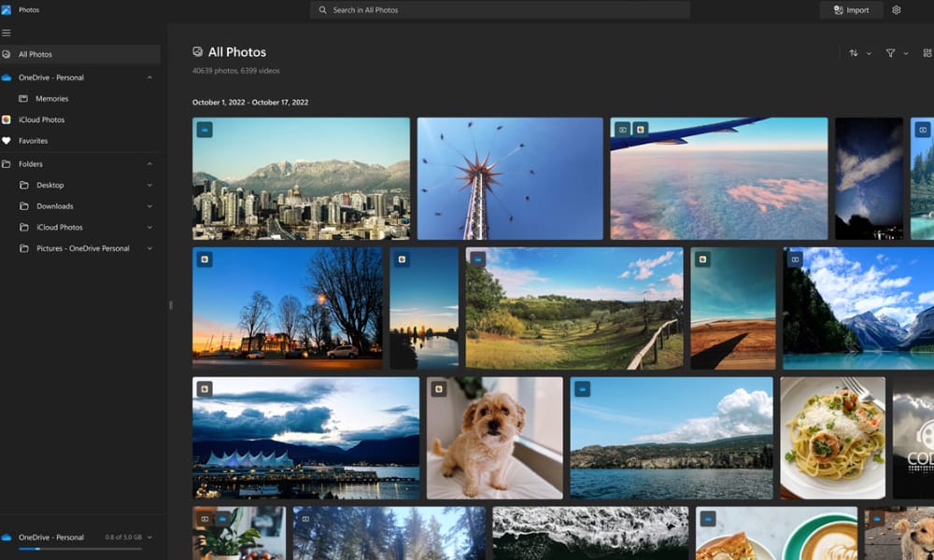The height and width of the screenshot is (560, 934).
Task: Open the river reflection sunset photo
Action: click(424, 308)
